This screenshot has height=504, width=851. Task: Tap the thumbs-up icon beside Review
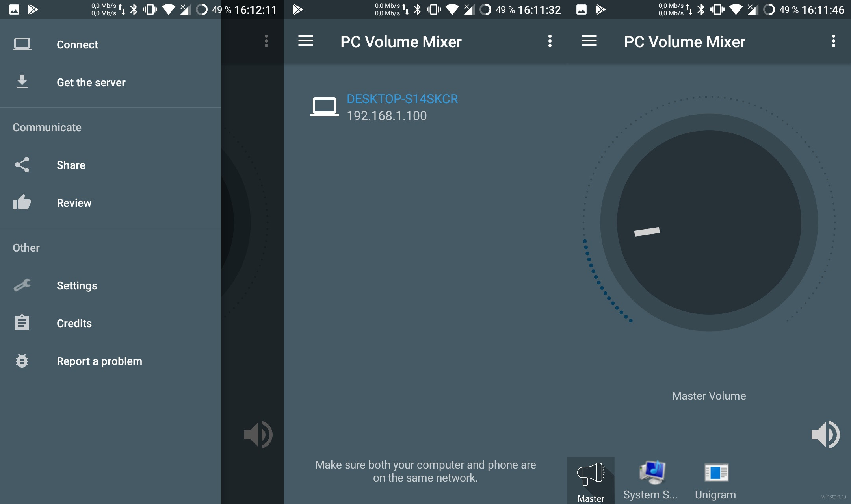pyautogui.click(x=22, y=202)
